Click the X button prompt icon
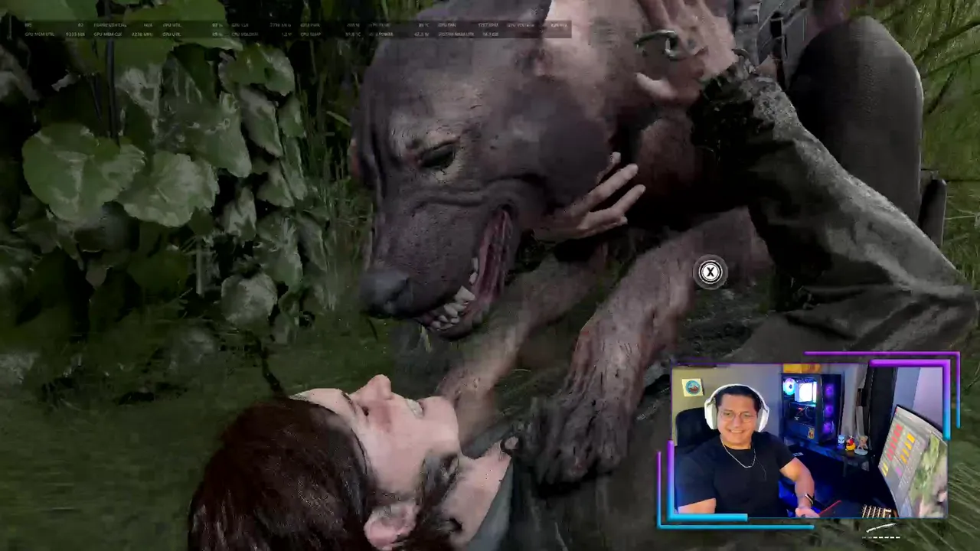This screenshot has width=980, height=551. (x=710, y=272)
